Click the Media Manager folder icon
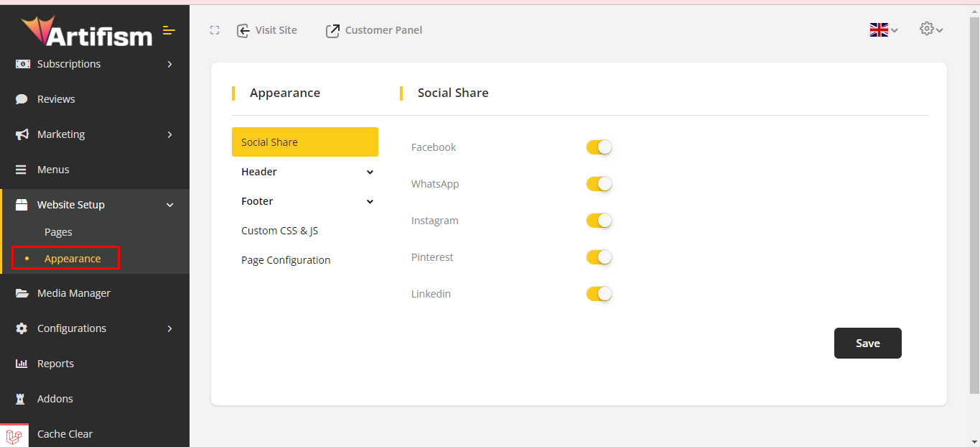The width and height of the screenshot is (980, 447). click(x=22, y=293)
